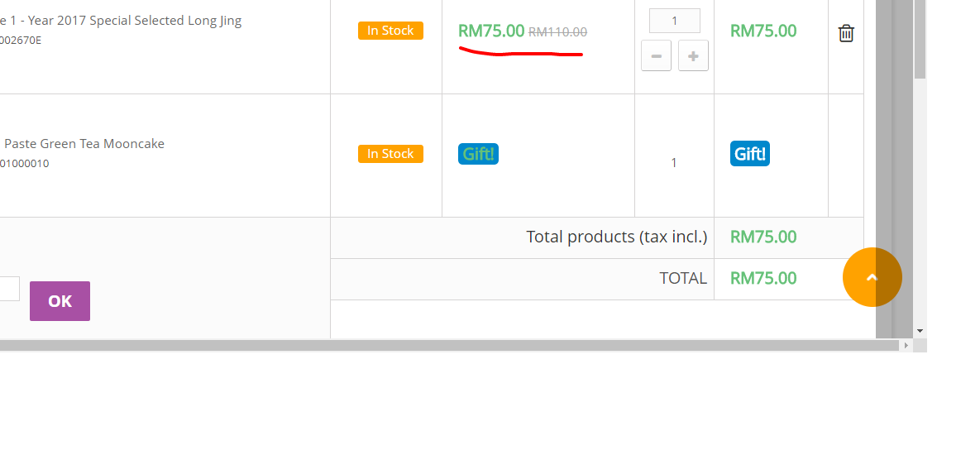
Task: Increase the Long Jing quantity with the plus button
Action: tap(693, 55)
